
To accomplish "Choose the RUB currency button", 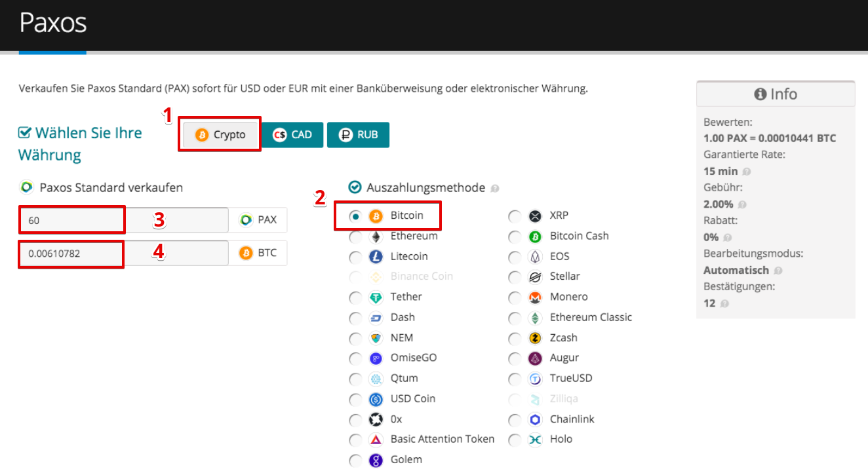I will click(x=358, y=134).
